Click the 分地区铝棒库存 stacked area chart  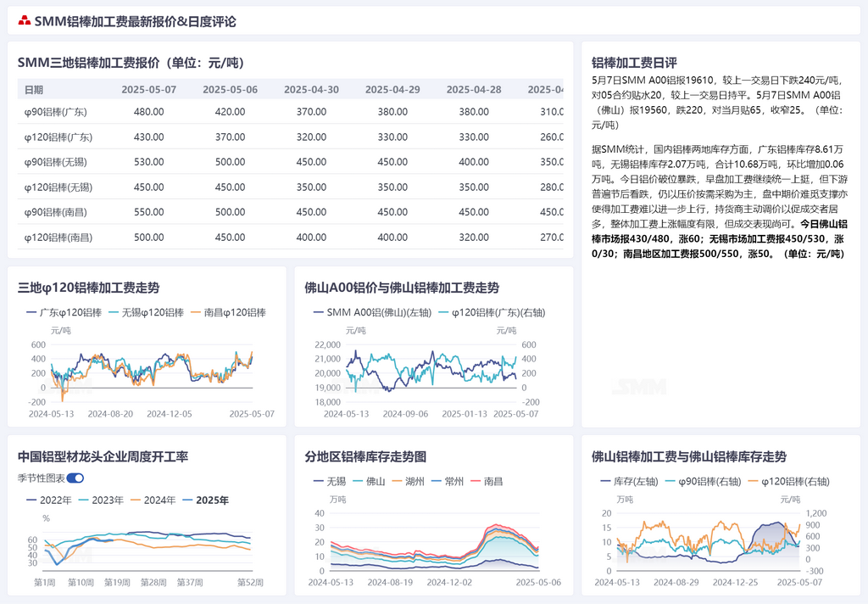(x=435, y=542)
